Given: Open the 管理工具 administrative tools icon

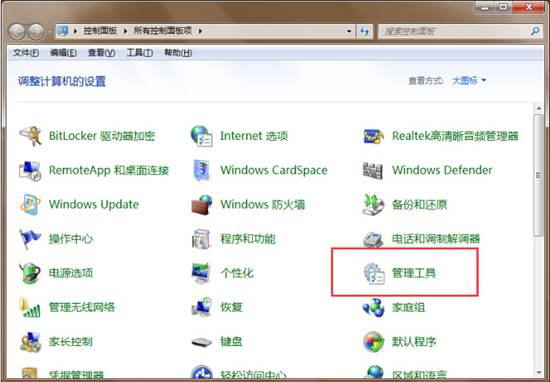Looking at the screenshot, I should click(374, 273).
